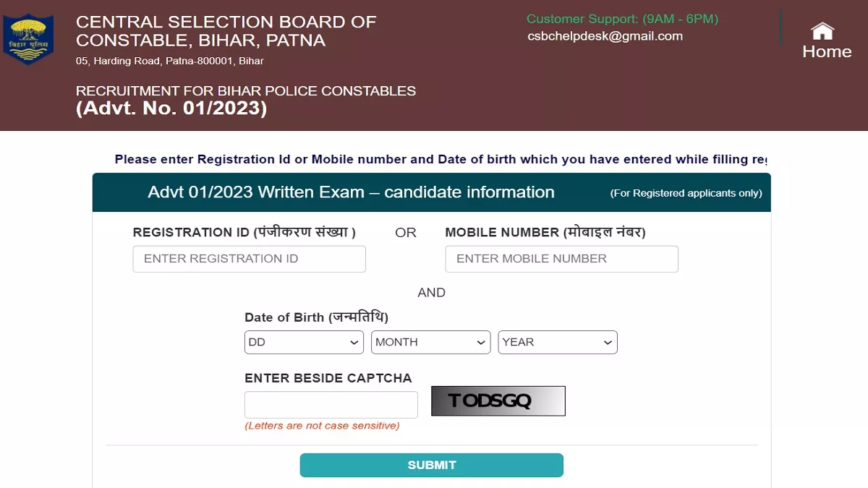Screen dimensions: 868x488
Task: Expand the MONTH dropdown
Action: (x=431, y=342)
